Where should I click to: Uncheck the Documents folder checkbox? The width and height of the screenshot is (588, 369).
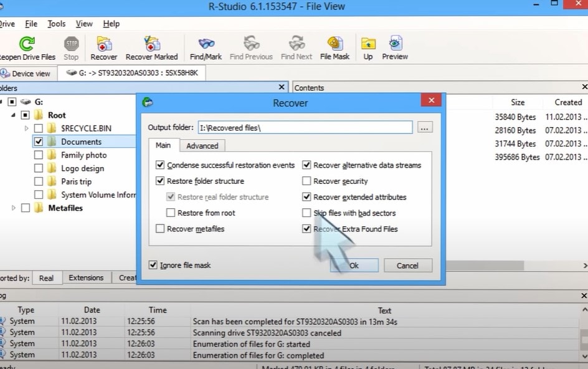coord(38,141)
